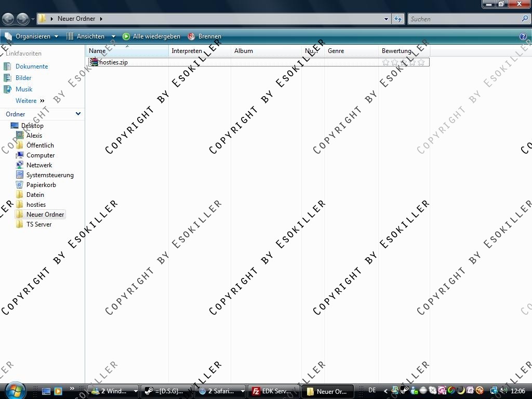Show hidden tray icons arrow
This screenshot has width=532, height=399.
pyautogui.click(x=385, y=391)
